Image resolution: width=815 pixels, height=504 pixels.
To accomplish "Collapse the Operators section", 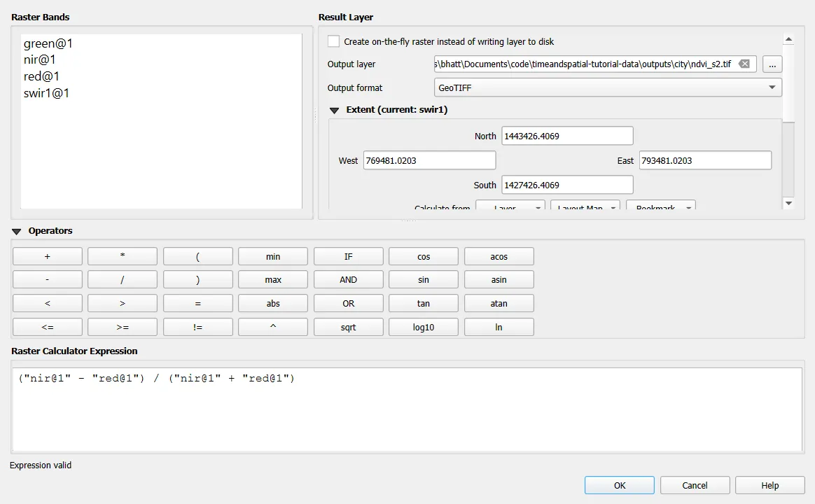I will click(17, 231).
